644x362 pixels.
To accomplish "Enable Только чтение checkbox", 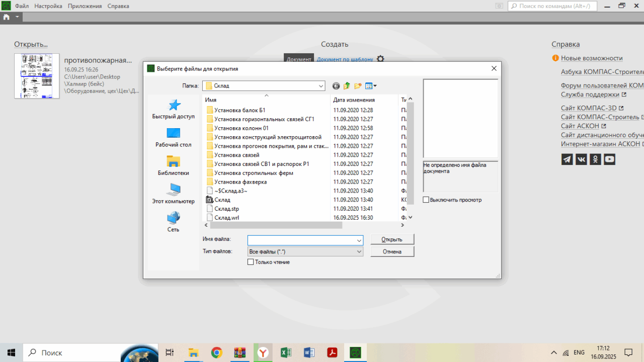I will 251,262.
